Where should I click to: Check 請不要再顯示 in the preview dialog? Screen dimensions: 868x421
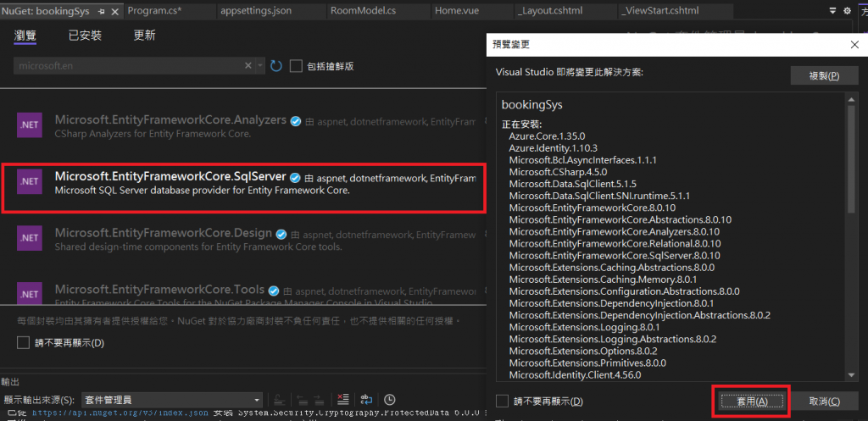pos(502,401)
